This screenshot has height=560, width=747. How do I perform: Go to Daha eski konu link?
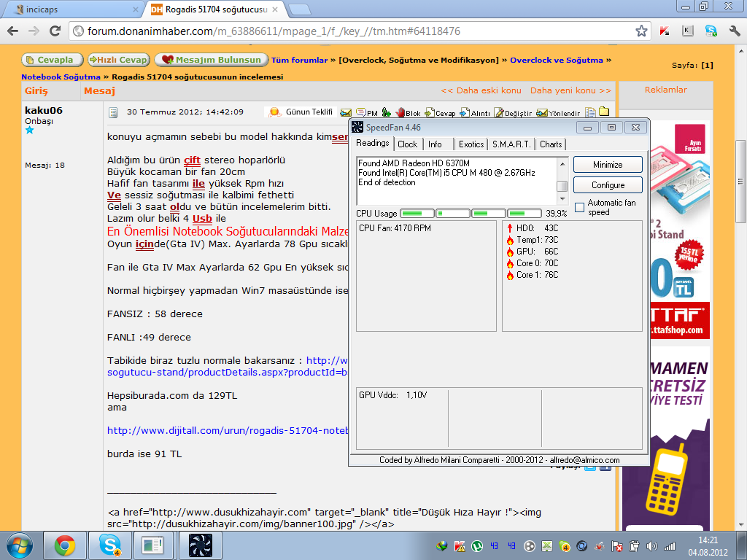click(x=481, y=90)
